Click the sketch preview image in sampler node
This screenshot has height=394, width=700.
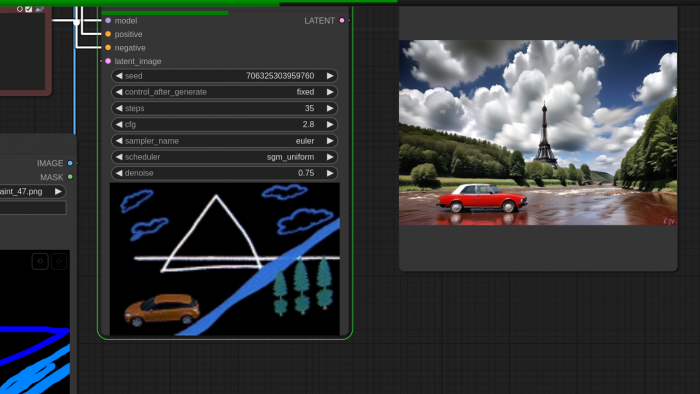click(x=225, y=259)
